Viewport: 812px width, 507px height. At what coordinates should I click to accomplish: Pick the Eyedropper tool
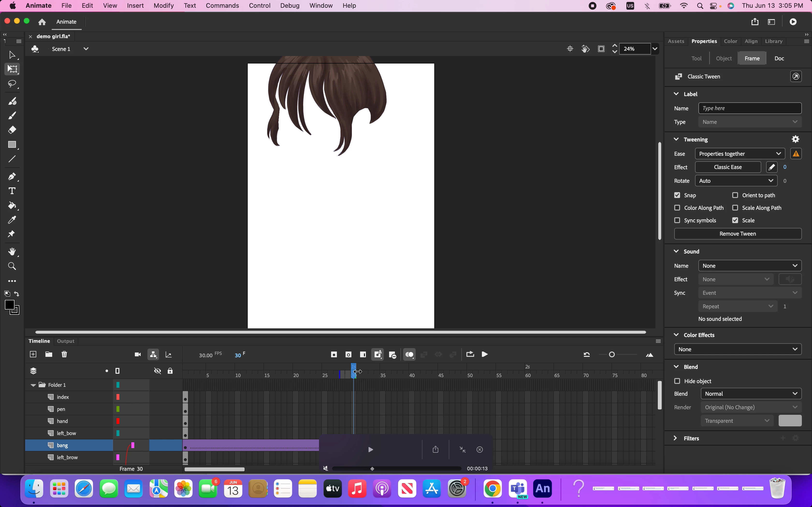(12, 220)
